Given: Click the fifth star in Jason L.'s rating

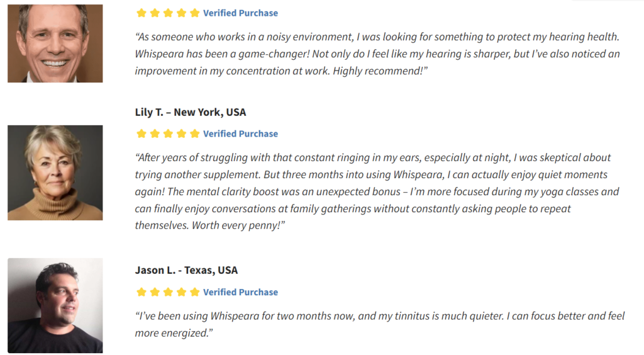Looking at the screenshot, I should 195,292.
